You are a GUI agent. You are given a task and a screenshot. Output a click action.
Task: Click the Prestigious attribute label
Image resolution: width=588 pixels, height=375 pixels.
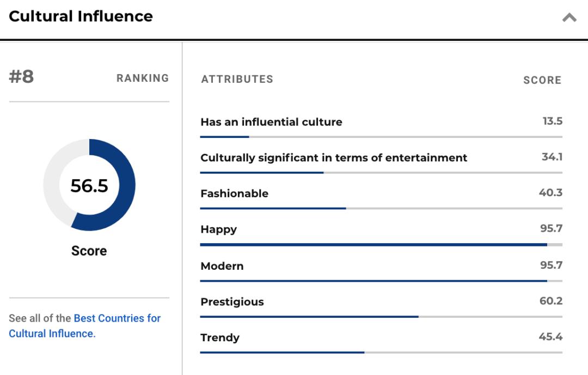[x=232, y=302]
